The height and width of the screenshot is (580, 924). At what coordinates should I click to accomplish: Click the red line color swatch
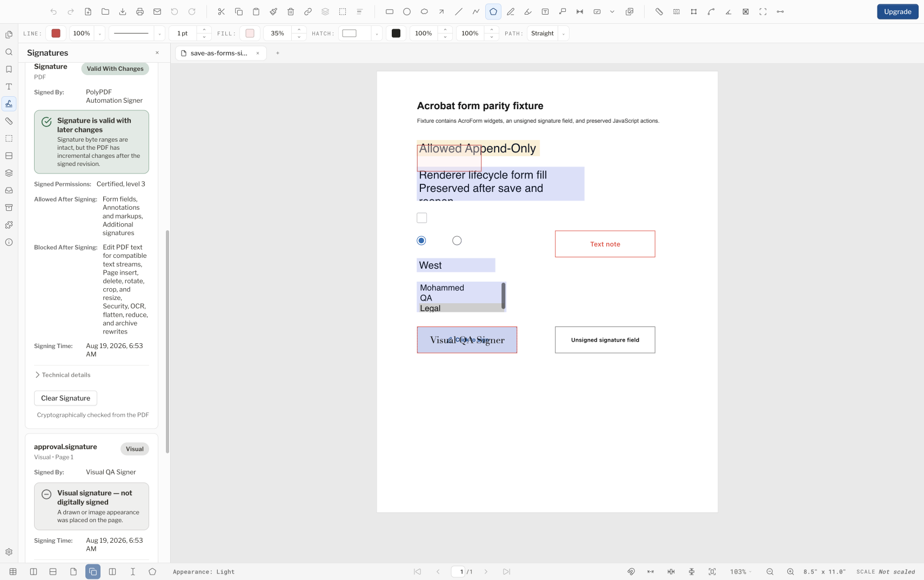click(x=56, y=34)
